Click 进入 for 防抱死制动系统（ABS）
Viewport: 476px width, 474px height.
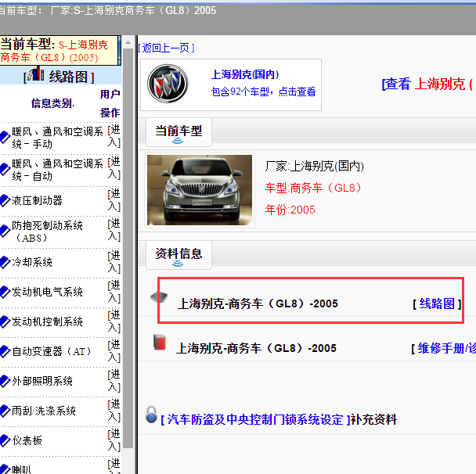tap(114, 230)
